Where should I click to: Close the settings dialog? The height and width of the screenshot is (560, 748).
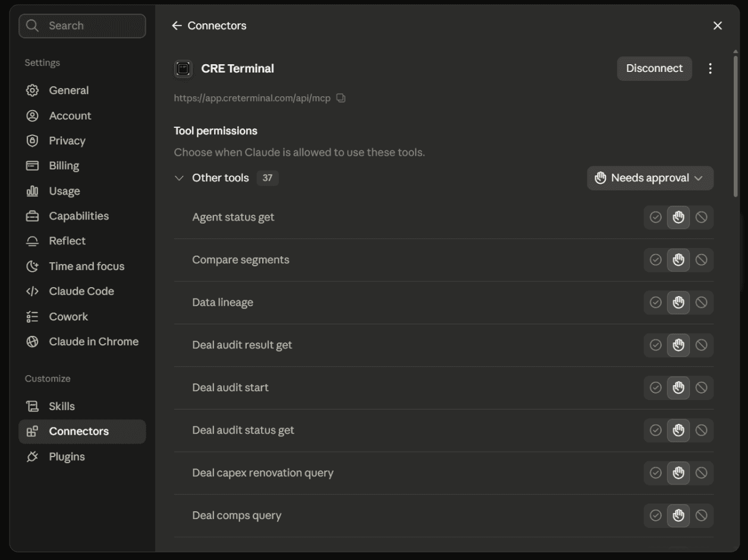(x=718, y=26)
